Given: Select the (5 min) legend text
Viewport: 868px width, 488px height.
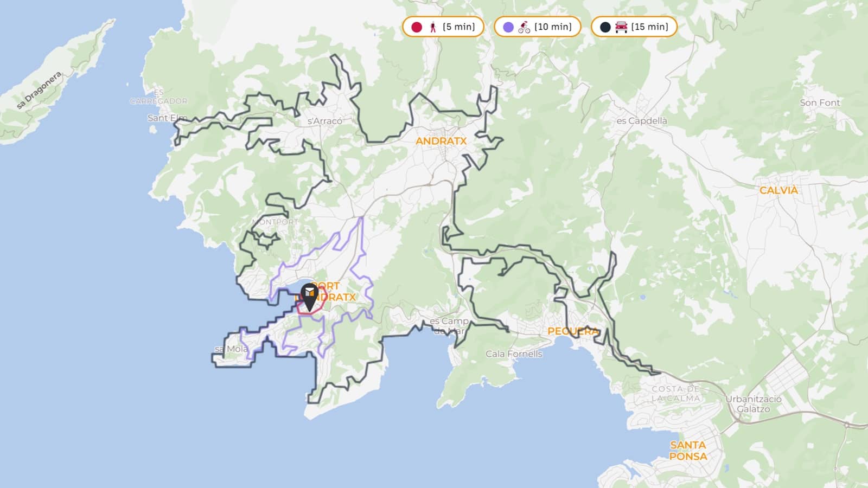Looking at the screenshot, I should 459,27.
